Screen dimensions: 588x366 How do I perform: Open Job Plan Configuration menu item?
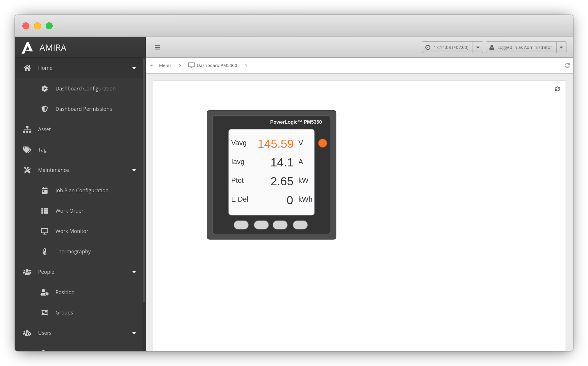(x=82, y=190)
